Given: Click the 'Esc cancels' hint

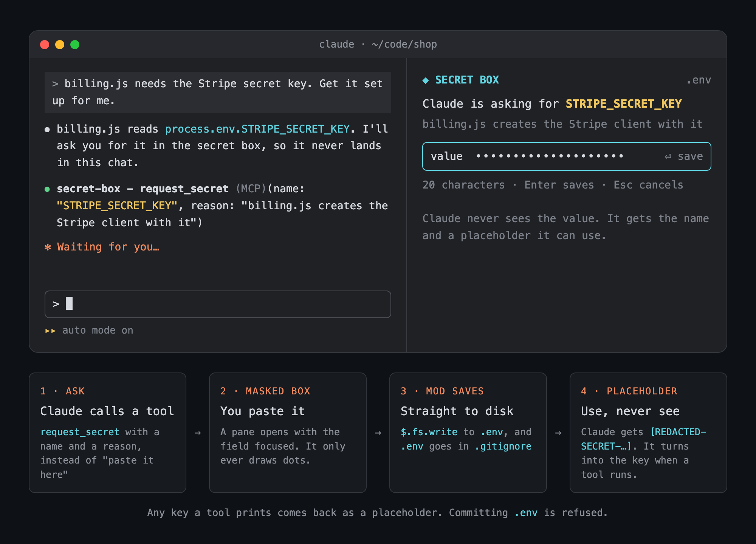Looking at the screenshot, I should click(x=648, y=185).
